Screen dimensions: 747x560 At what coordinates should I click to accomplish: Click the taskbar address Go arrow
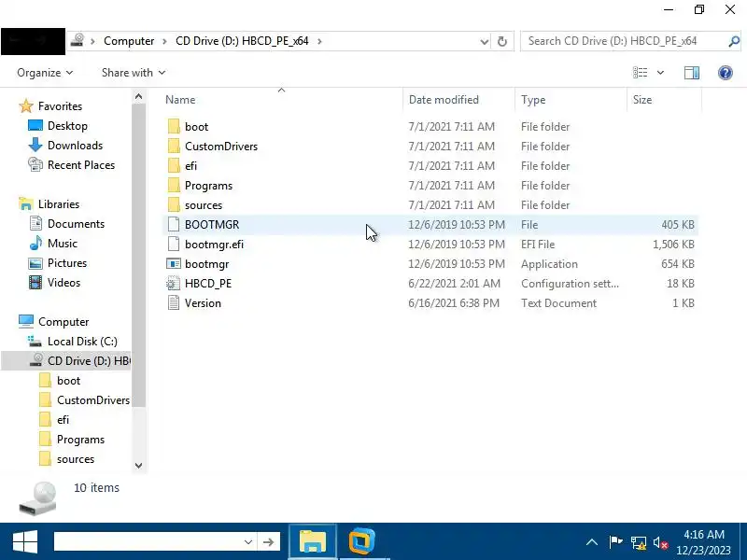pyautogui.click(x=268, y=542)
